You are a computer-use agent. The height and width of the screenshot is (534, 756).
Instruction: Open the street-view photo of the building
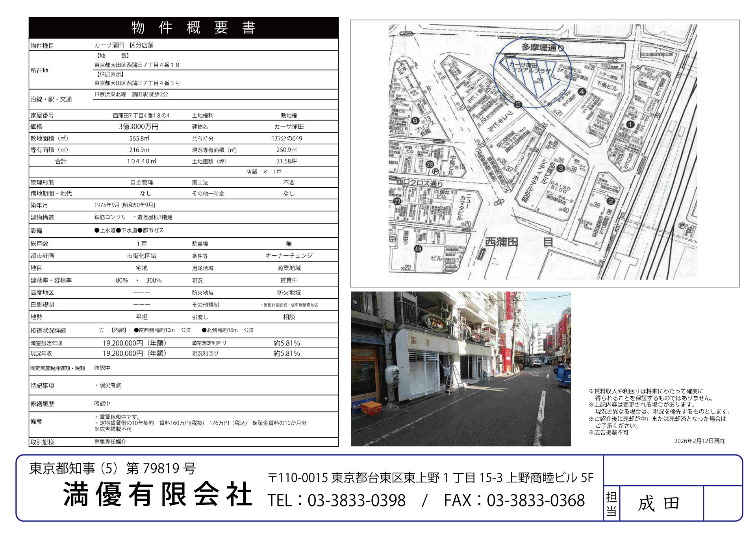pyautogui.click(x=461, y=369)
